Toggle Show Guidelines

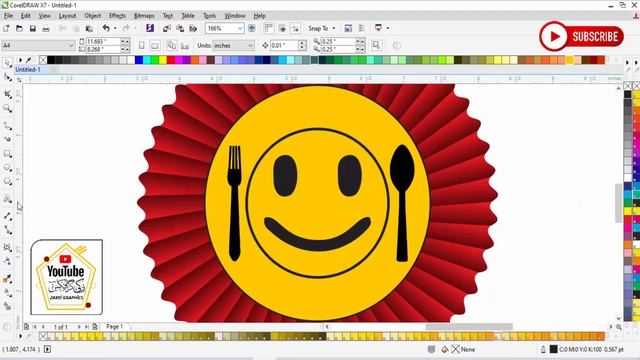tap(296, 28)
